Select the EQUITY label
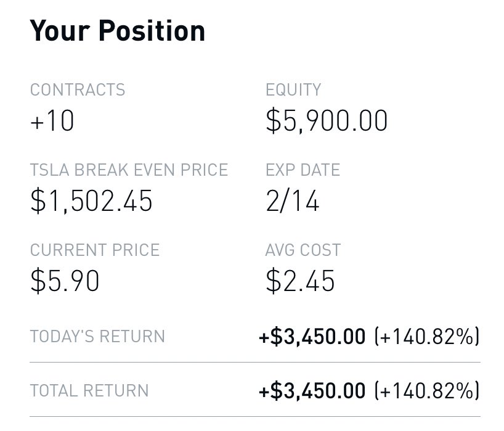Image resolution: width=504 pixels, height=431 pixels. click(x=293, y=90)
